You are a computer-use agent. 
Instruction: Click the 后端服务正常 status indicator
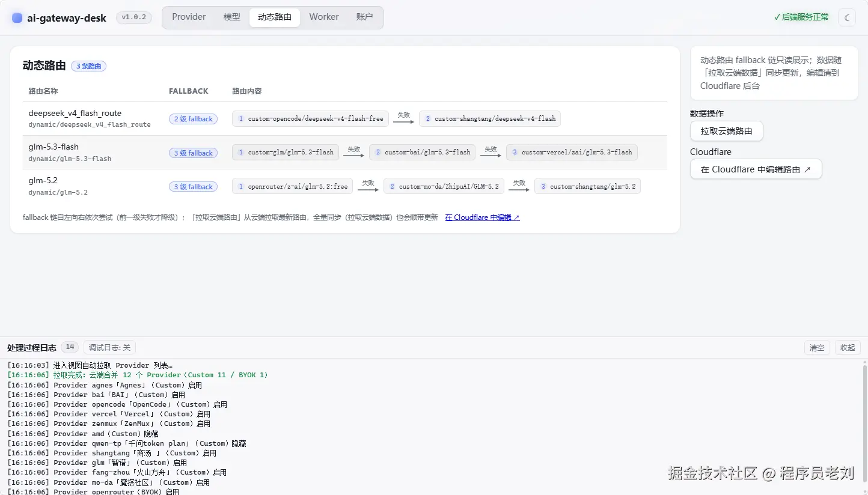pyautogui.click(x=801, y=17)
